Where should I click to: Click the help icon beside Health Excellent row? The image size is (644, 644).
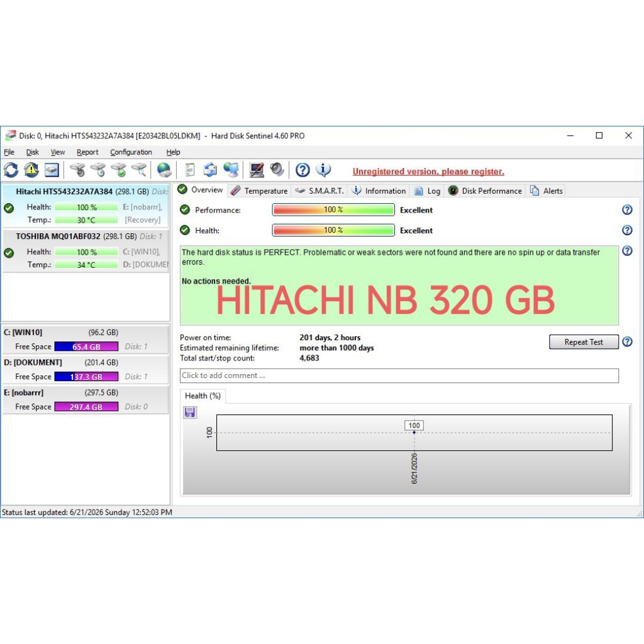627,230
